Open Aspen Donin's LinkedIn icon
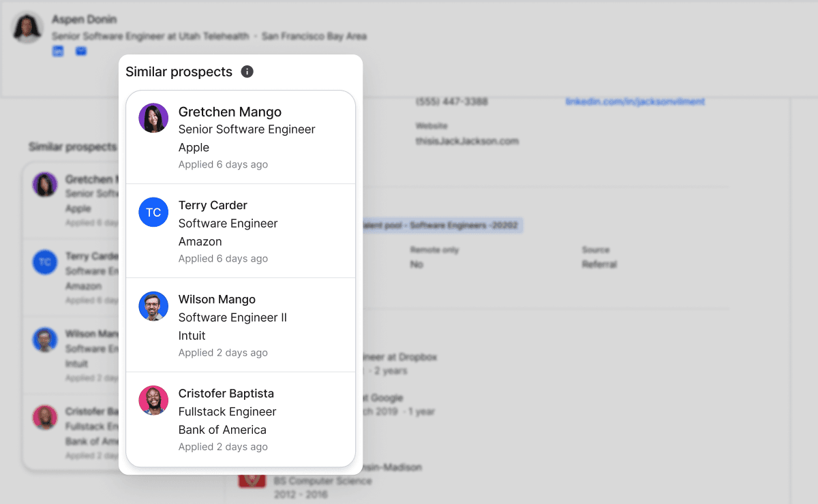The width and height of the screenshot is (818, 504). coord(57,50)
